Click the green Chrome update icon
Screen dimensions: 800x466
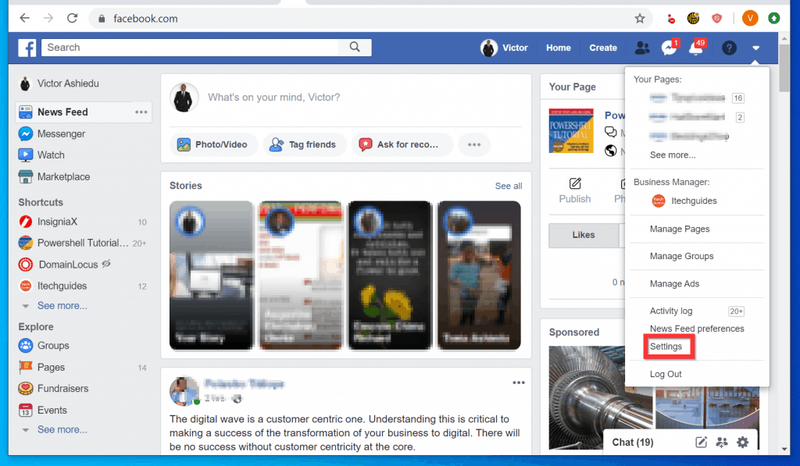point(774,18)
